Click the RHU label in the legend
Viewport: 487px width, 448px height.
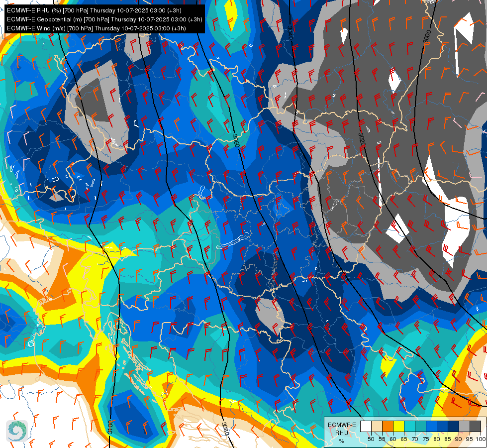(342, 433)
